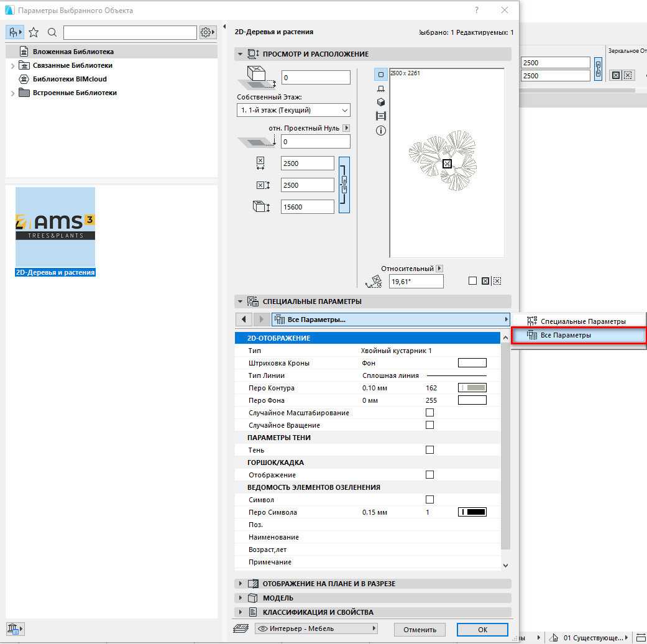Viewport: 647px width, 644px height.
Task: Toggle the dimension chain link button
Action: click(344, 185)
